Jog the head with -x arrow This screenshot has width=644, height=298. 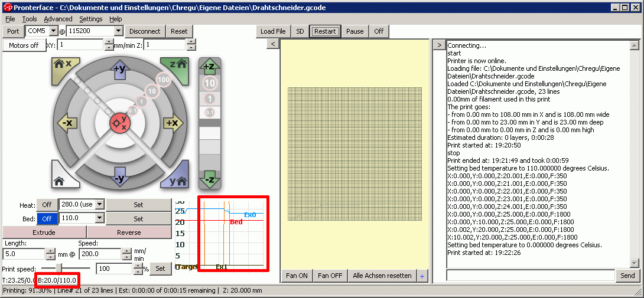tap(68, 123)
